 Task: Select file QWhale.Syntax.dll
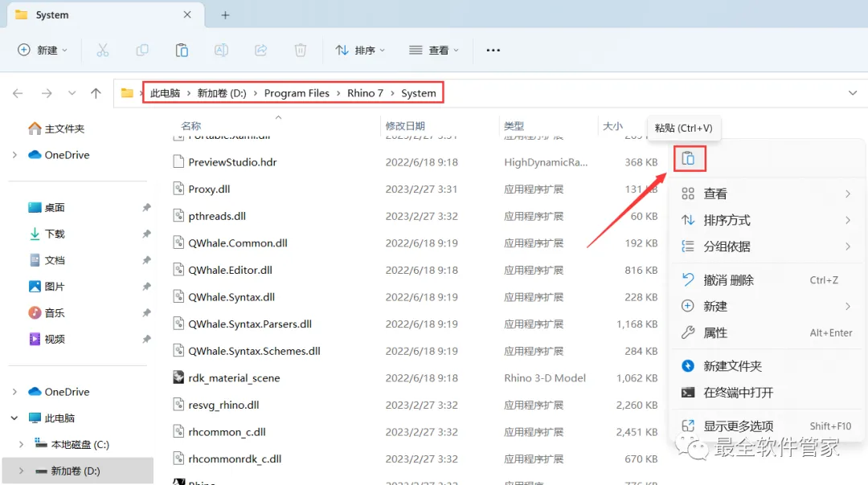(x=231, y=297)
